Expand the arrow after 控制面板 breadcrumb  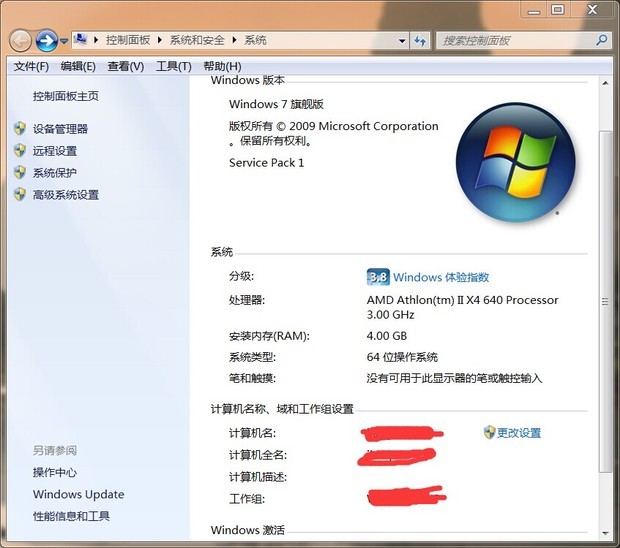(x=160, y=40)
